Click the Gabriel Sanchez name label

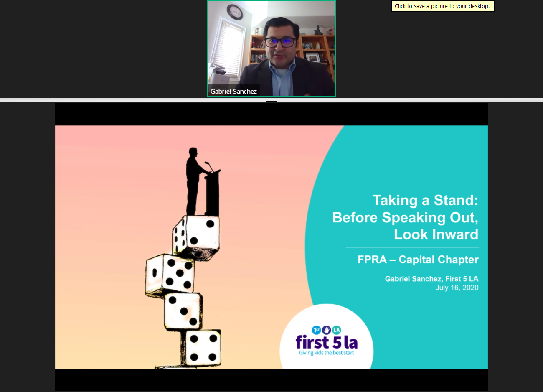[x=233, y=91]
